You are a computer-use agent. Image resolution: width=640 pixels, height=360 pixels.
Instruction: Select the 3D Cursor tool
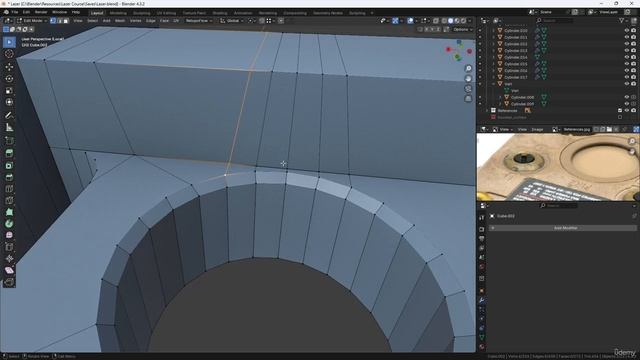9,54
